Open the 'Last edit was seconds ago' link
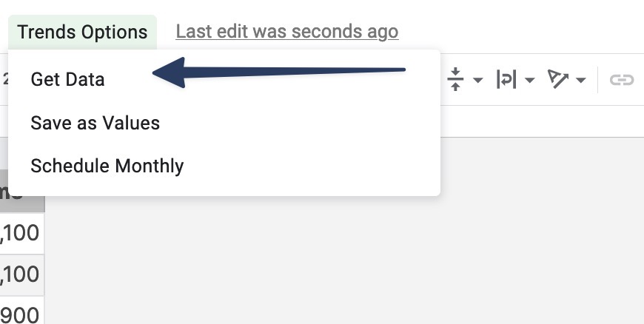 tap(287, 32)
